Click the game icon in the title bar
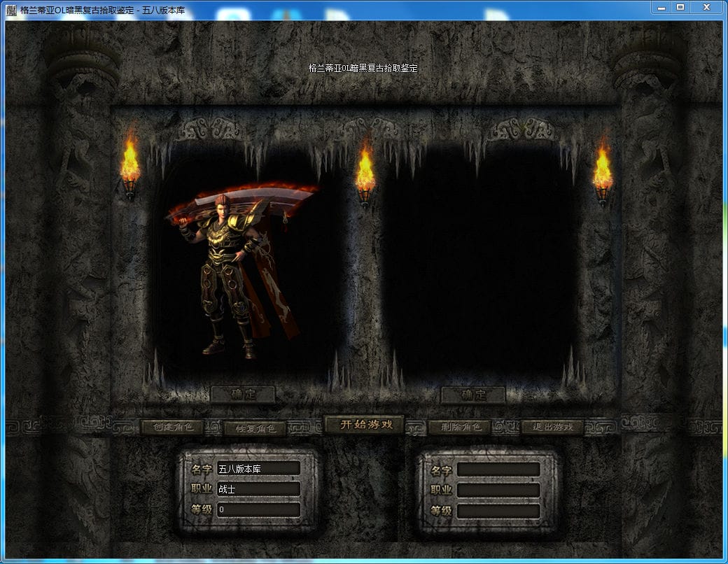Screen dimensions: 728x564 [10, 10]
